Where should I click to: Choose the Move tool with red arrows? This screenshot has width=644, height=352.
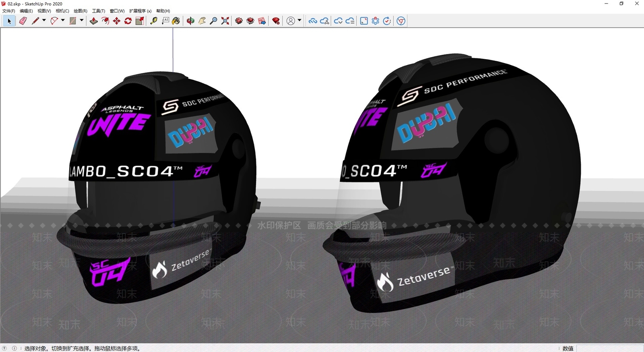117,21
